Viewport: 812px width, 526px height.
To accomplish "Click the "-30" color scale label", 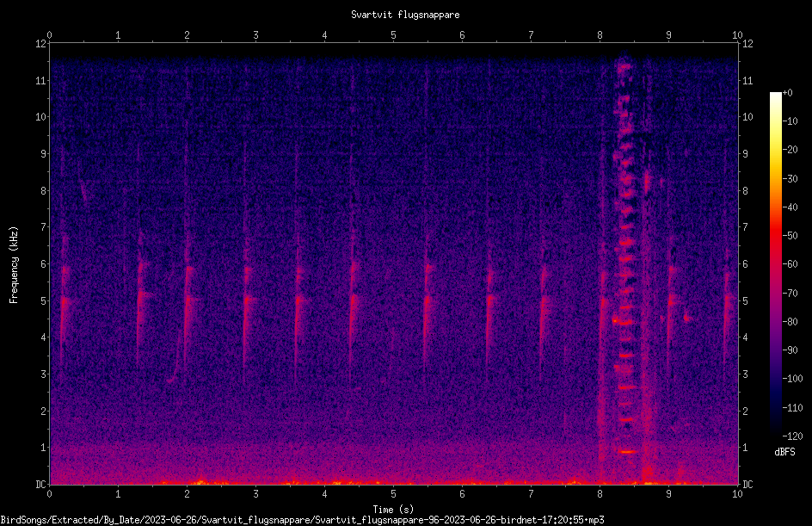I will (x=790, y=179).
